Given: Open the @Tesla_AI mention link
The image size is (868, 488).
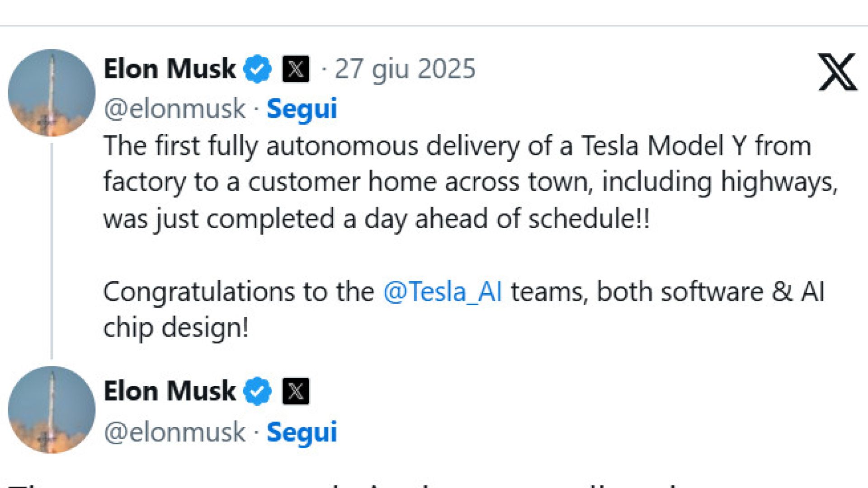Looking at the screenshot, I should click(x=443, y=292).
